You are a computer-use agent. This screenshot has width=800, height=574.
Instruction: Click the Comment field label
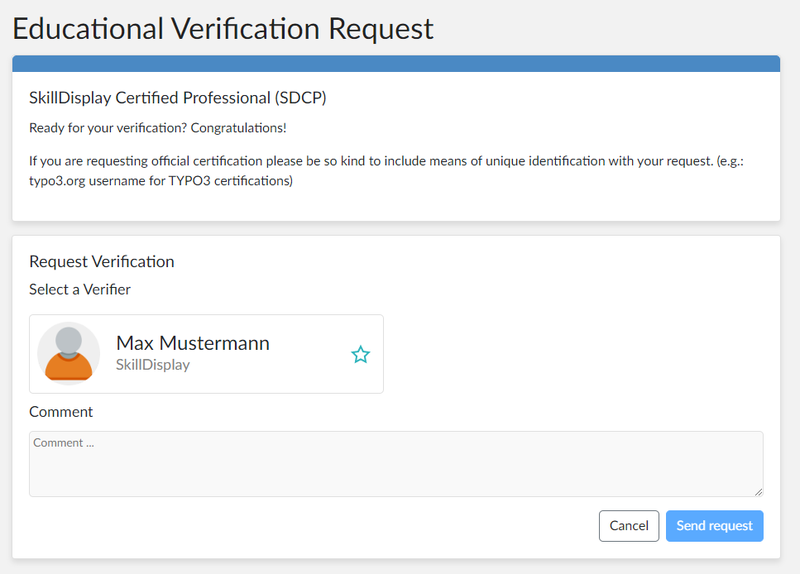coord(61,412)
